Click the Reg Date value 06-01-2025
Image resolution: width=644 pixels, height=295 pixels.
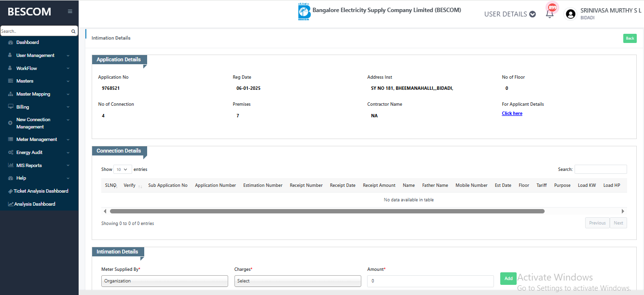248,88
